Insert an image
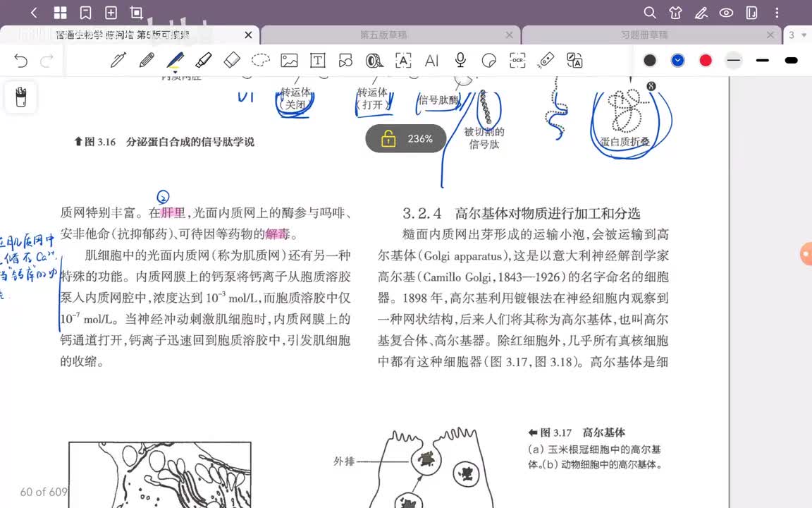Viewport: 812px width, 508px height. 289,60
